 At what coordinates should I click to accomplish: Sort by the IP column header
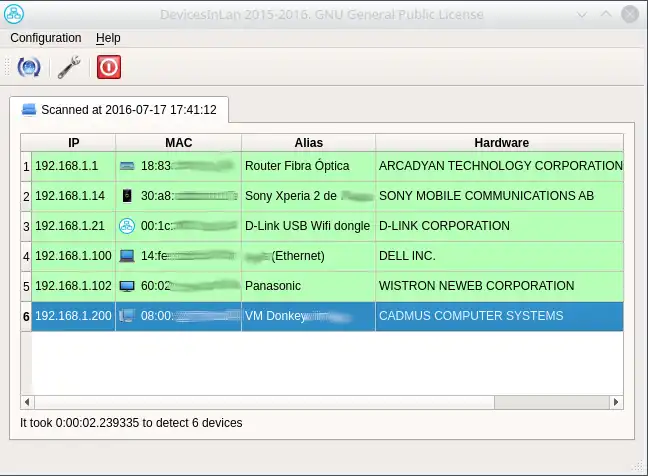74,143
